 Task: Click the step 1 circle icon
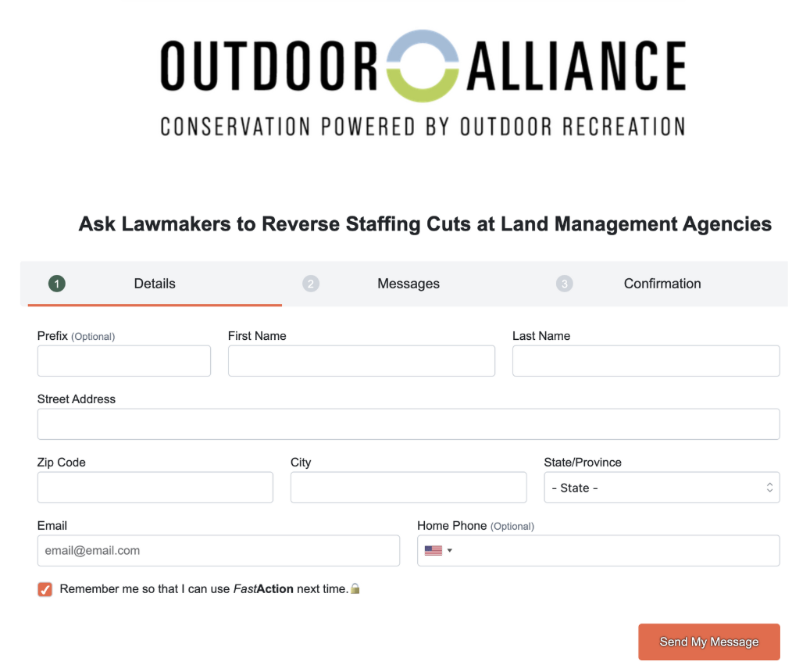coord(57,284)
